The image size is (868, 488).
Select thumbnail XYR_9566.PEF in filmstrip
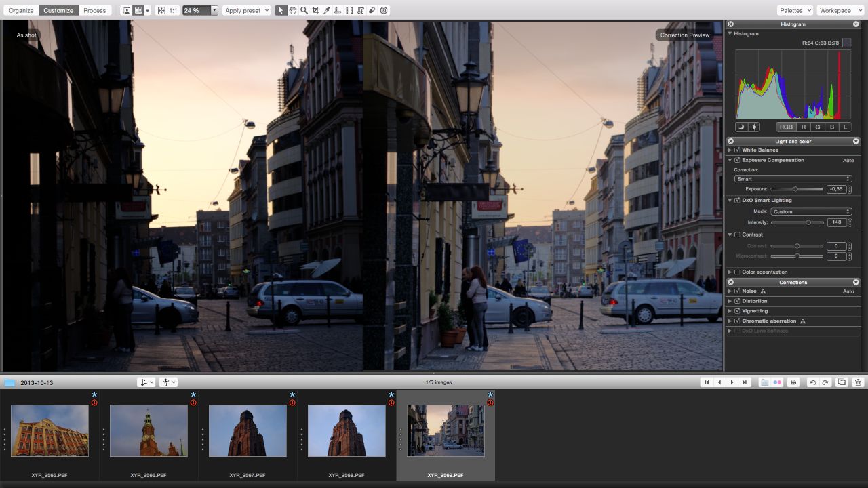tap(149, 430)
